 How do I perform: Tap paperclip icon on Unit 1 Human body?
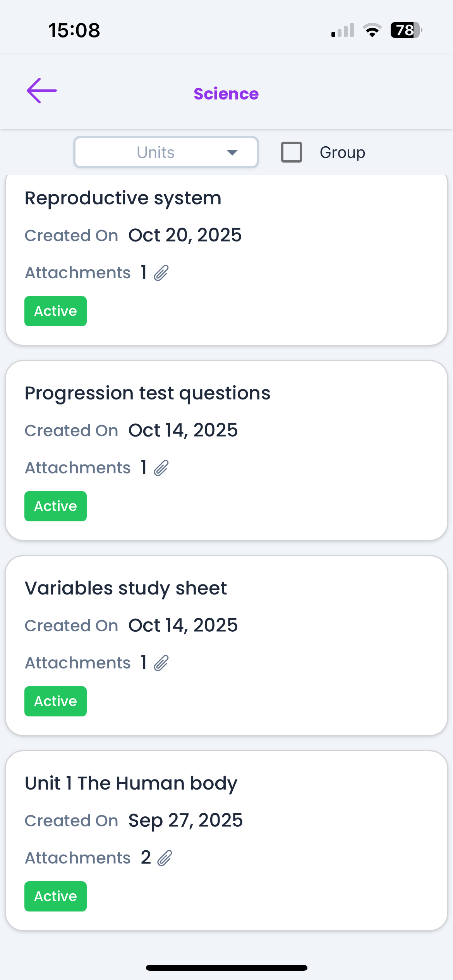click(x=165, y=858)
